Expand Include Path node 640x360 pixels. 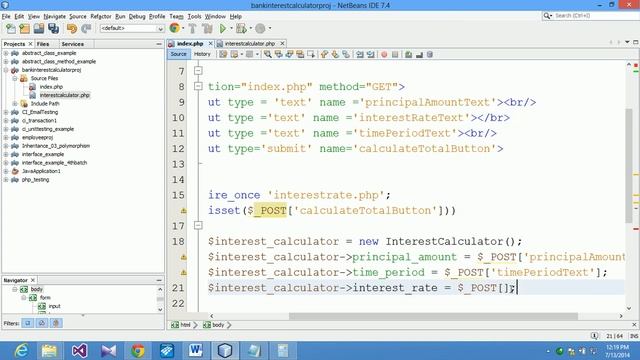point(15,104)
